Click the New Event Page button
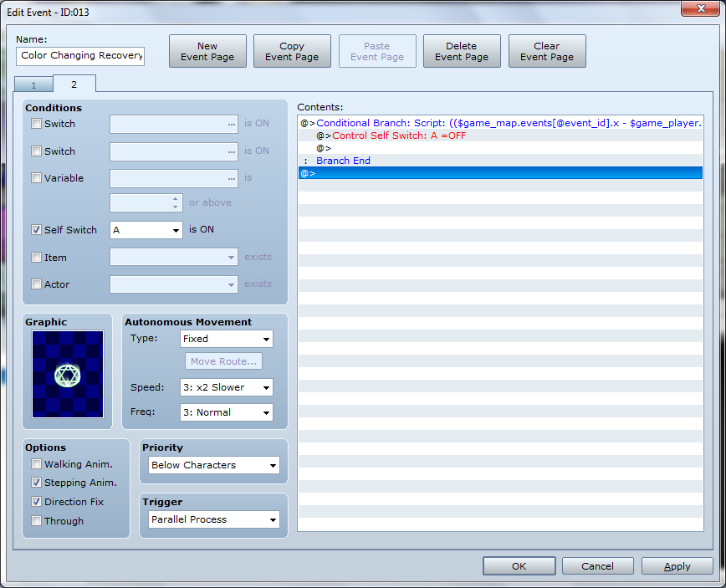 tap(207, 51)
